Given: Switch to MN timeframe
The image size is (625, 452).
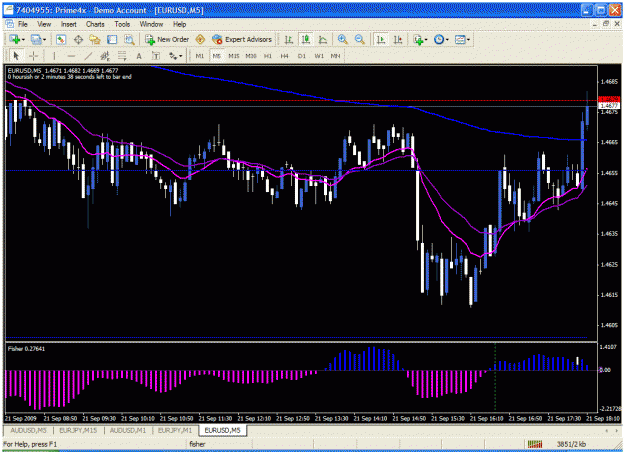Looking at the screenshot, I should pyautogui.click(x=335, y=56).
